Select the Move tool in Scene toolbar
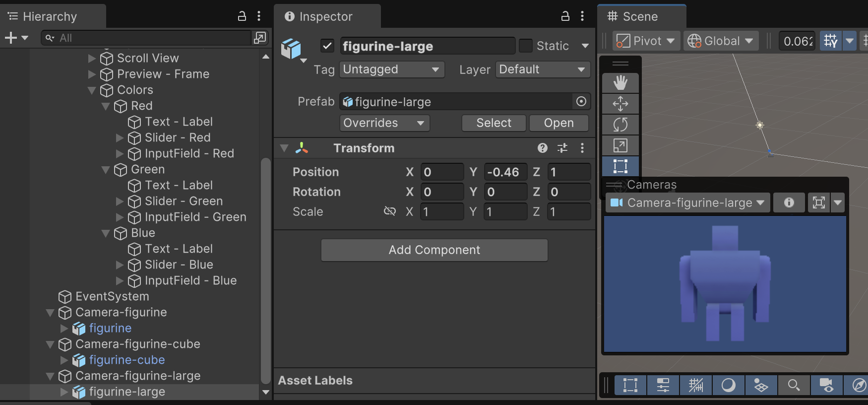 620,104
